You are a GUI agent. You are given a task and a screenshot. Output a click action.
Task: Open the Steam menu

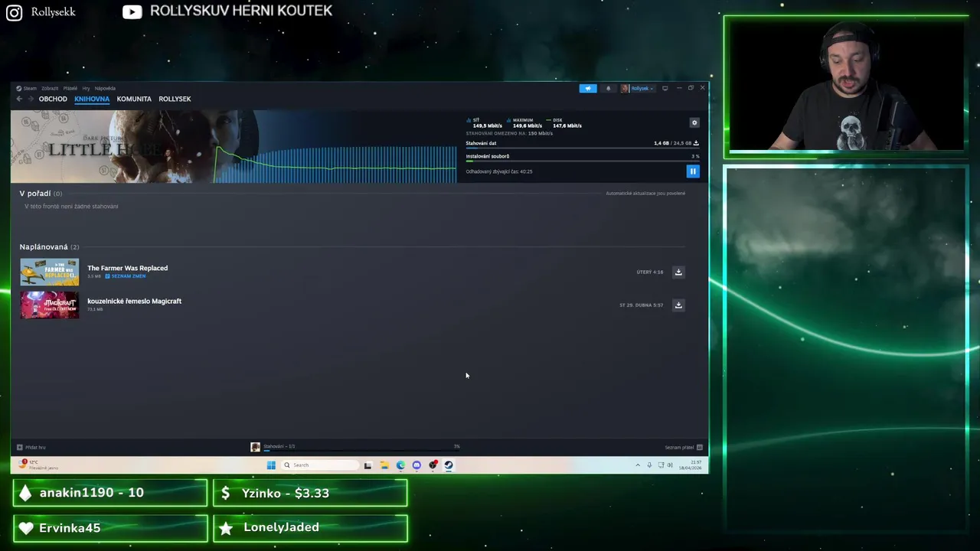point(28,88)
